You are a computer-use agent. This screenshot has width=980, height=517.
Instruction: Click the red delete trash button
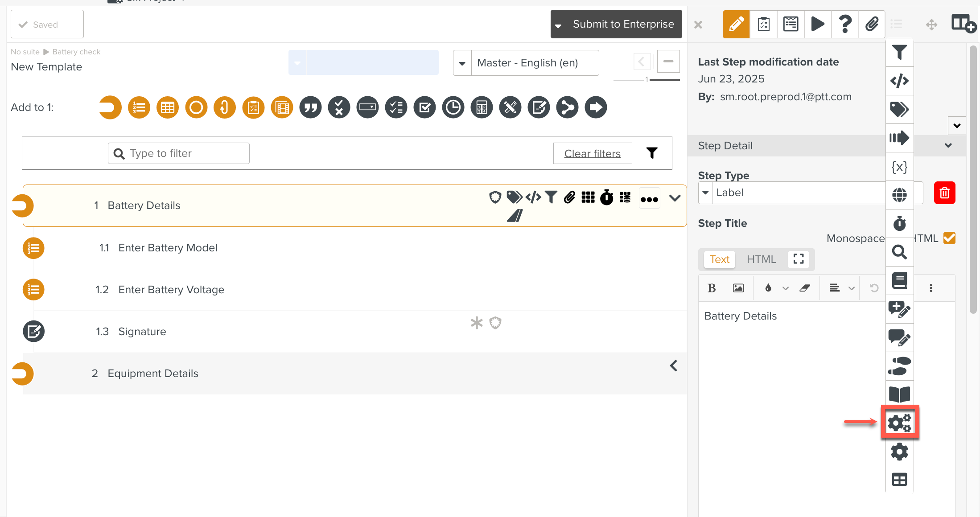tap(944, 193)
